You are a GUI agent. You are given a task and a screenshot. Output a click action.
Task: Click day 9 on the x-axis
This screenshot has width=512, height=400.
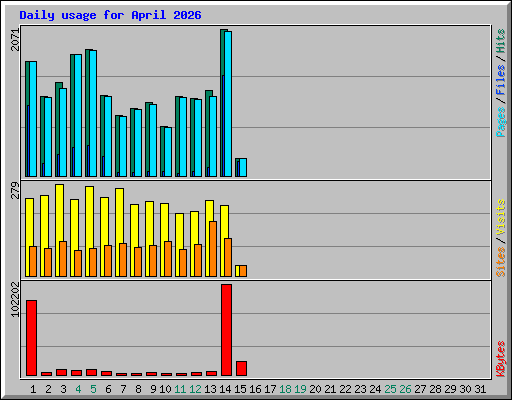153,389
